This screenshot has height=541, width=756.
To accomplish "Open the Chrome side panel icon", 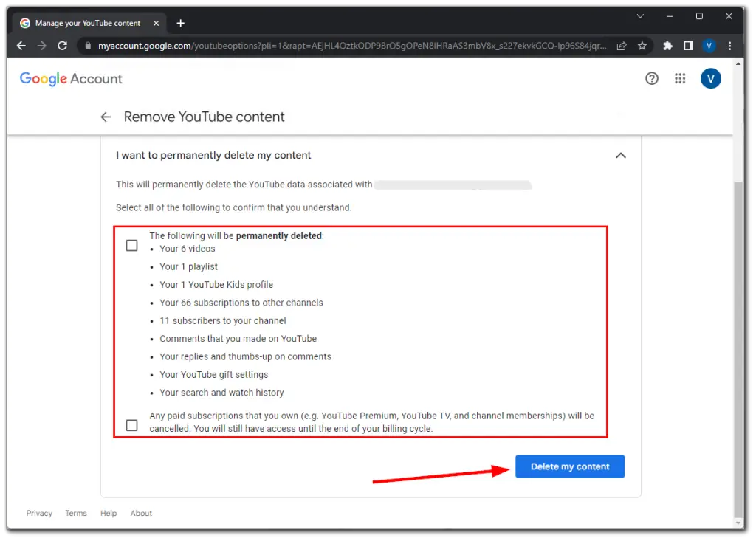I will point(687,46).
